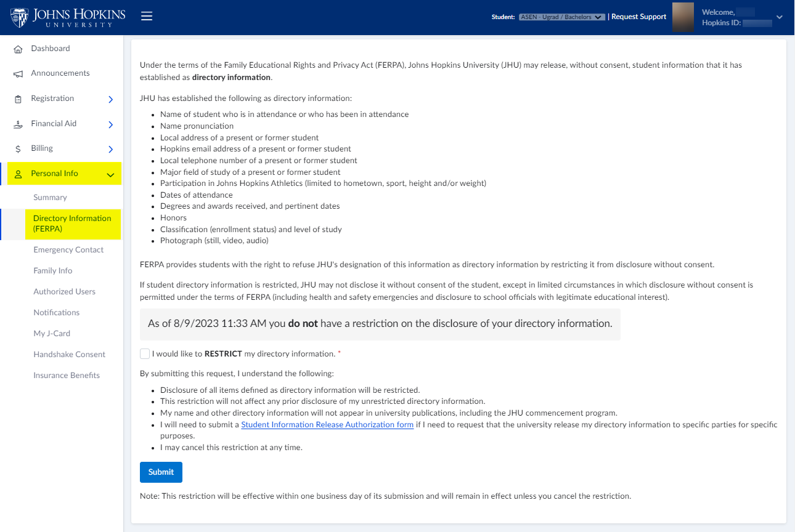Click the Personal Info person icon
795x532 pixels.
coord(18,174)
